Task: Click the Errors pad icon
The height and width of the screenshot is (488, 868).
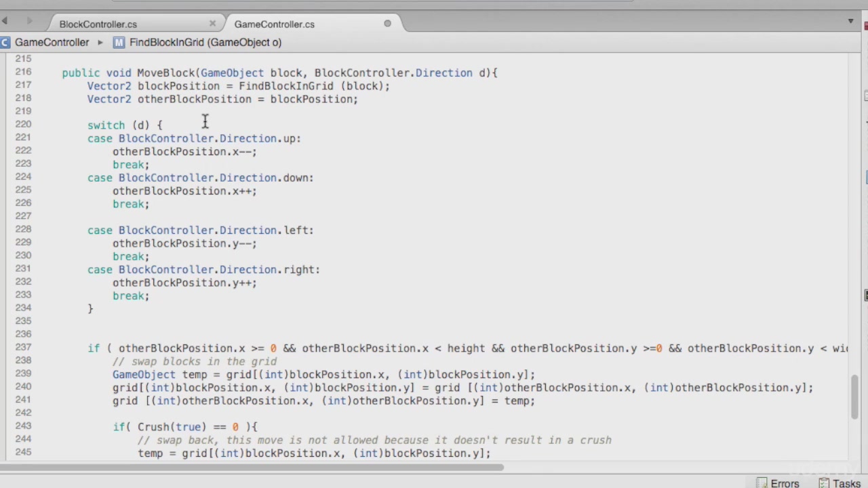Action: click(x=762, y=483)
